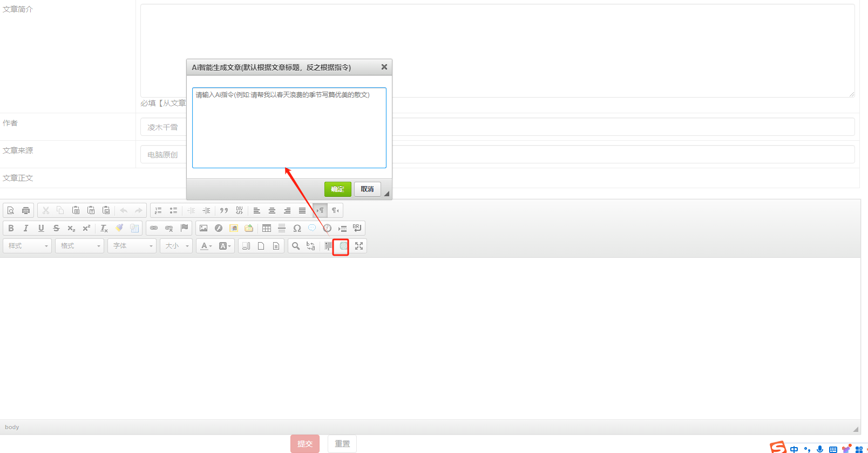
Task: Insert a horizontal line
Action: coord(282,228)
